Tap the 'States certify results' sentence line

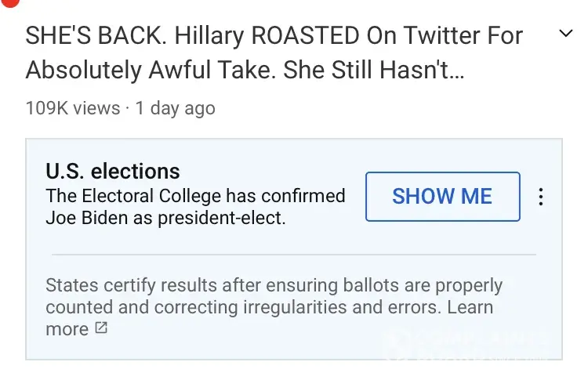click(x=274, y=286)
